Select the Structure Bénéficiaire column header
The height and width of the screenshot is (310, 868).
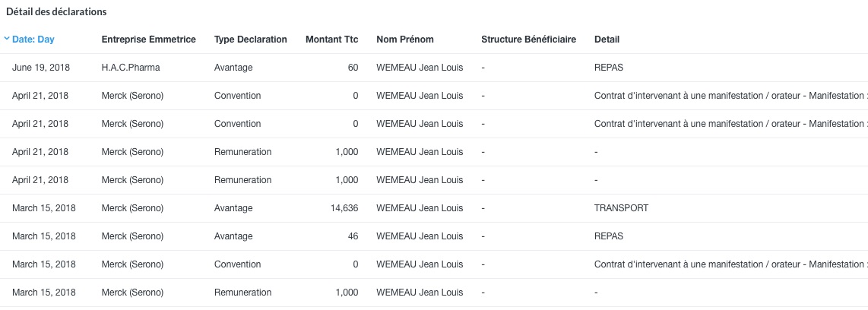528,40
